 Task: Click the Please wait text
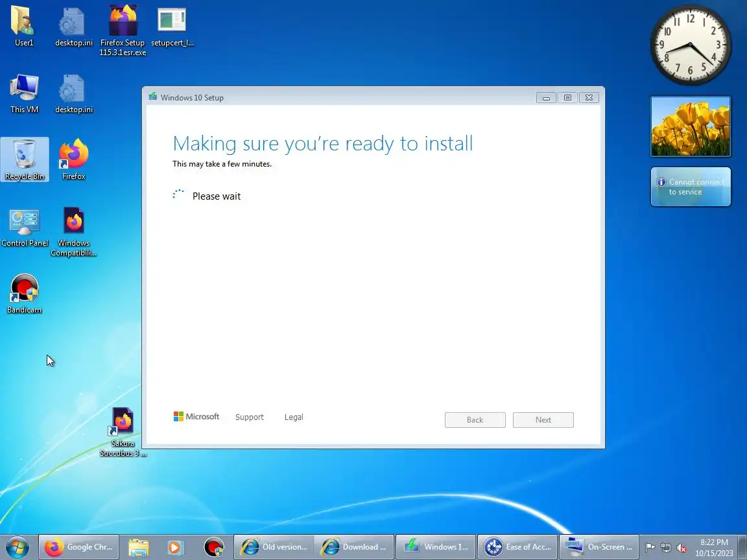tap(217, 196)
